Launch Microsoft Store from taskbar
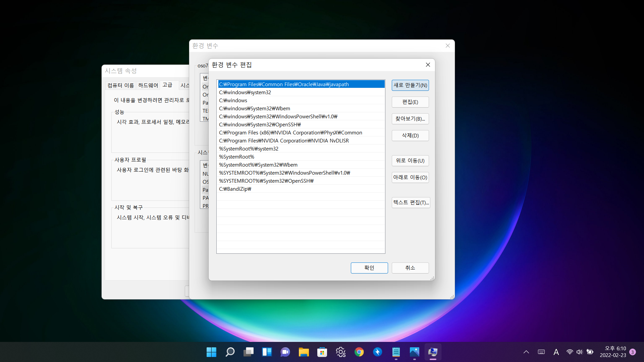This screenshot has width=644, height=362. pos(322,352)
